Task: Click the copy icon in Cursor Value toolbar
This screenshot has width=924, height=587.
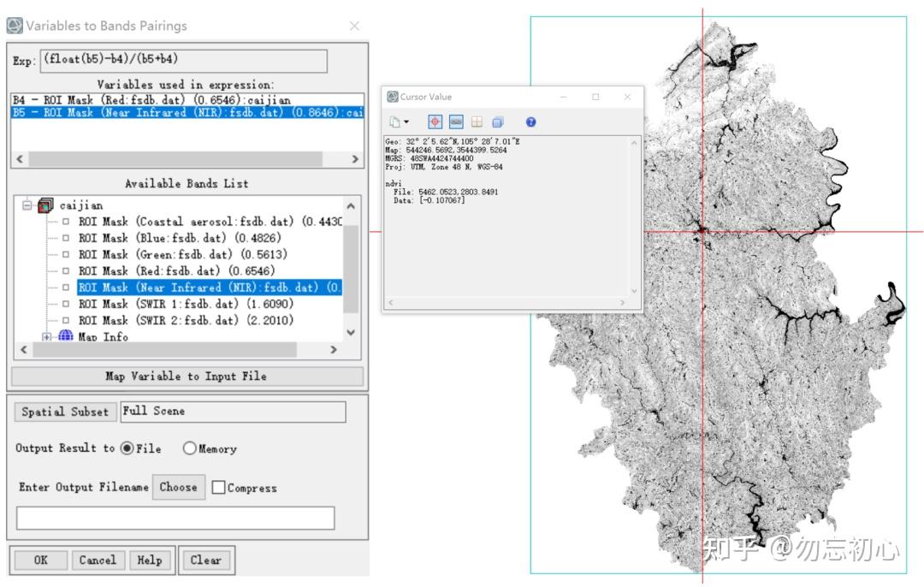Action: (394, 122)
